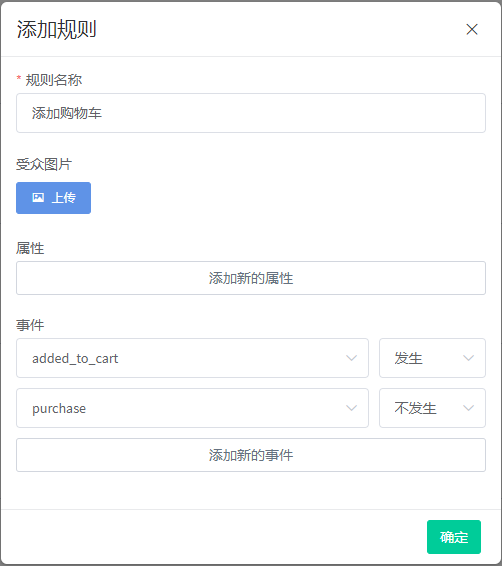Click the 添加规则 dialog title
The width and height of the screenshot is (502, 566).
click(57, 29)
